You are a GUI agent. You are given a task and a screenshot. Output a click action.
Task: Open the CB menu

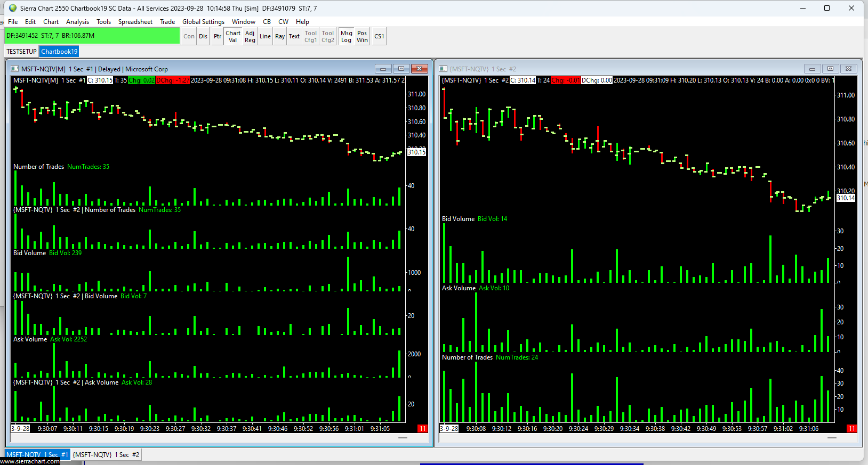click(x=267, y=22)
